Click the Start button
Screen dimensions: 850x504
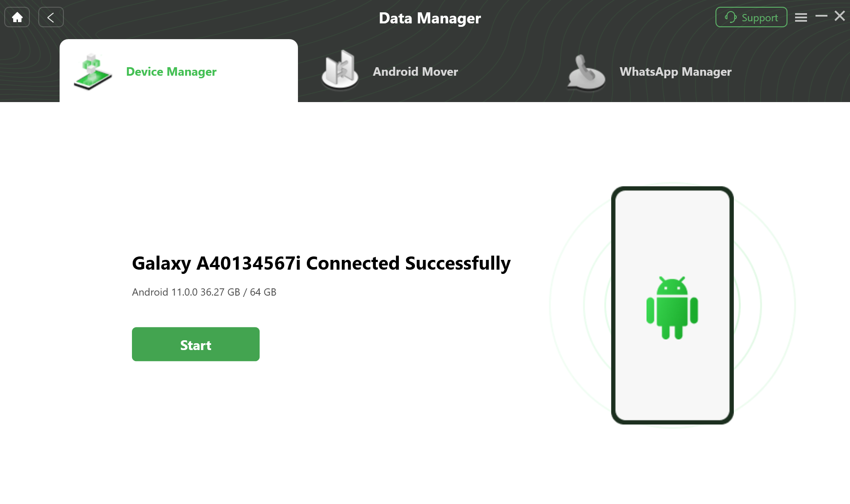[x=196, y=345]
